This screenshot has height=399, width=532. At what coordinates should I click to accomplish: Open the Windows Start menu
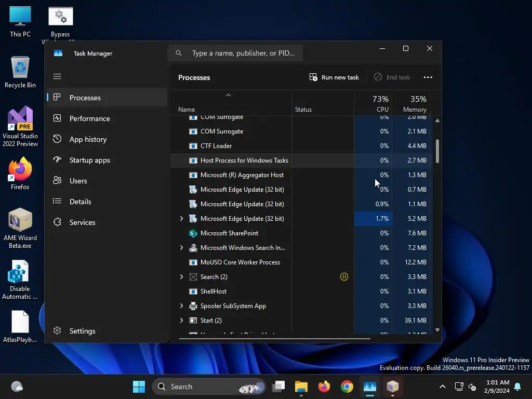pyautogui.click(x=139, y=387)
